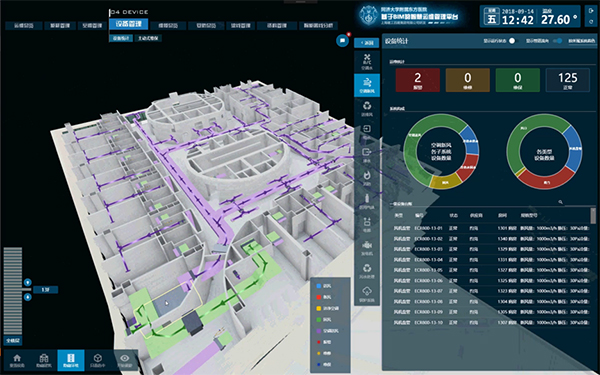
Task: Click the flame fire-protection icon in sidebar
Action: (x=367, y=178)
